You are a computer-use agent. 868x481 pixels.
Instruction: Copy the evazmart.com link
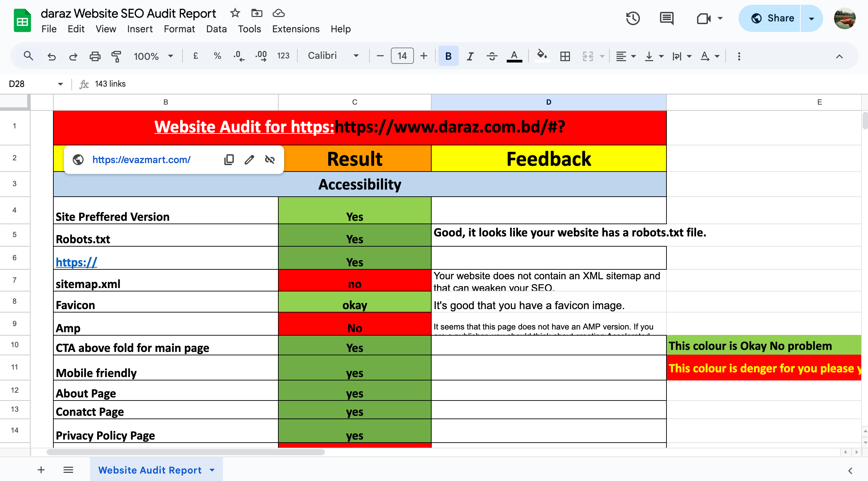click(x=229, y=159)
